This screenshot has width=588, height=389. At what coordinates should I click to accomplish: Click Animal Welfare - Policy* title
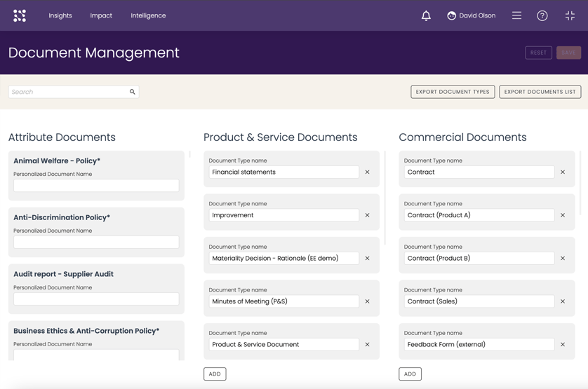(57, 161)
